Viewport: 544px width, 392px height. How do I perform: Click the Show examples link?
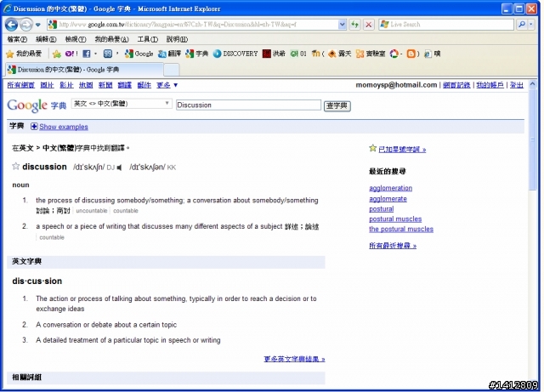coord(64,127)
